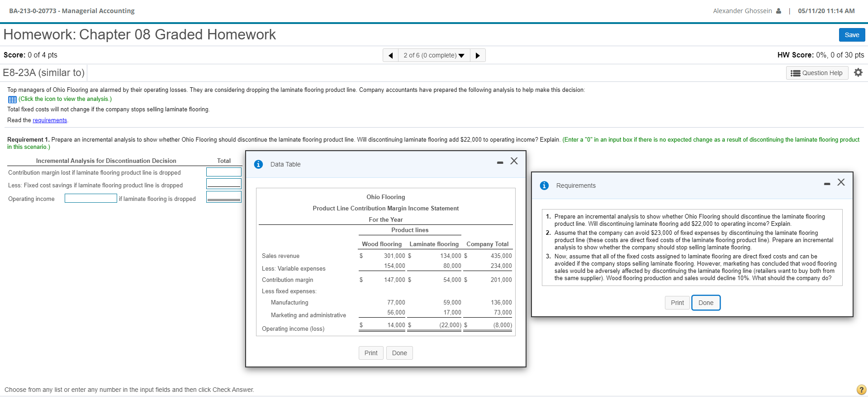Viewport: 868px width, 400px height.
Task: Open the data table analysis icon
Action: click(12, 100)
